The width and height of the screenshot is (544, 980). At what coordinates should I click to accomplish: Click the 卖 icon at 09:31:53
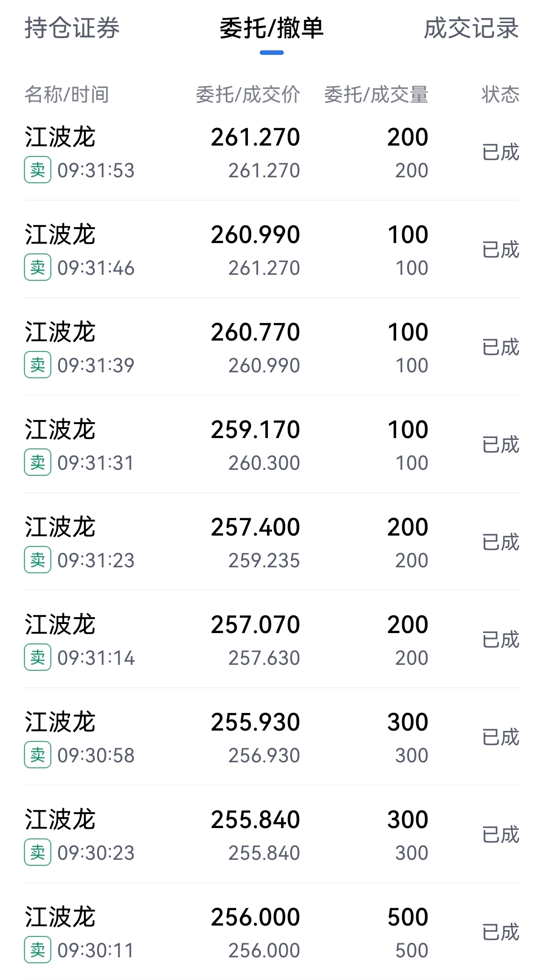click(x=38, y=170)
